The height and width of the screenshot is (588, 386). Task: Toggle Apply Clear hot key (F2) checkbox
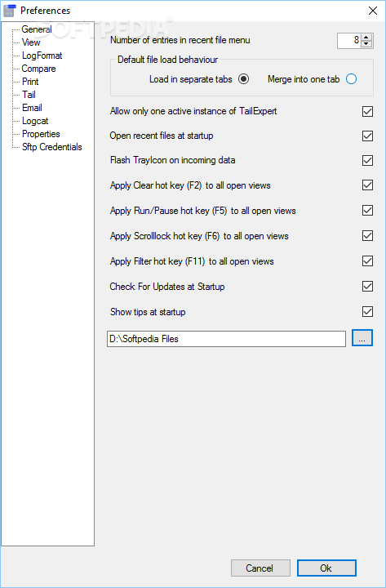pos(367,185)
